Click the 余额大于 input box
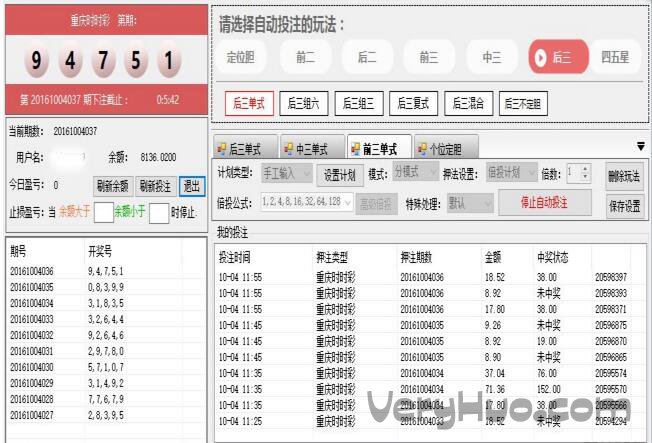Image resolution: width=652 pixels, height=443 pixels. click(104, 212)
